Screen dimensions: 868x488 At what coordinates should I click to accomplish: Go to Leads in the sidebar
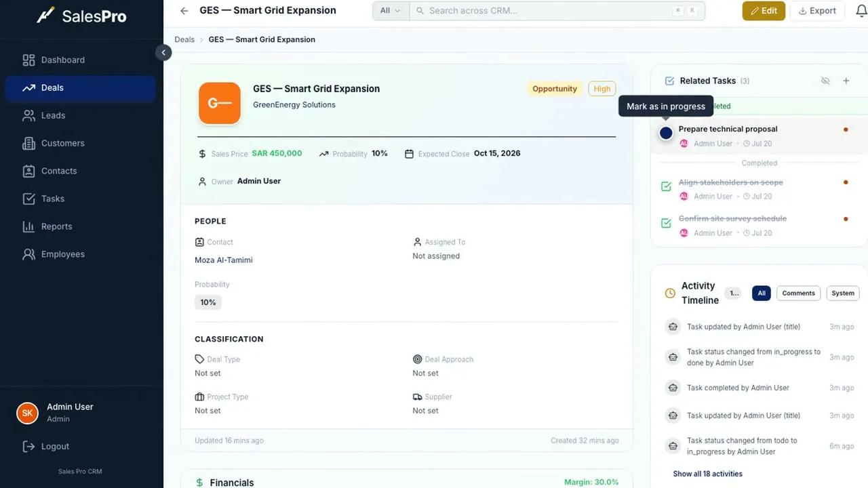click(x=81, y=115)
